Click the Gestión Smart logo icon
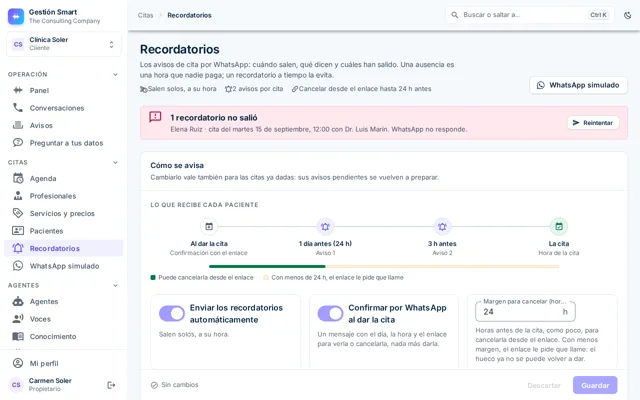640x400 pixels. point(16,16)
